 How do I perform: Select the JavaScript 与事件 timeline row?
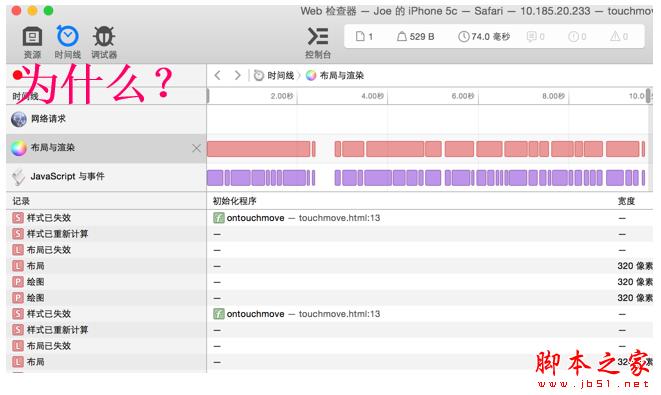106,177
